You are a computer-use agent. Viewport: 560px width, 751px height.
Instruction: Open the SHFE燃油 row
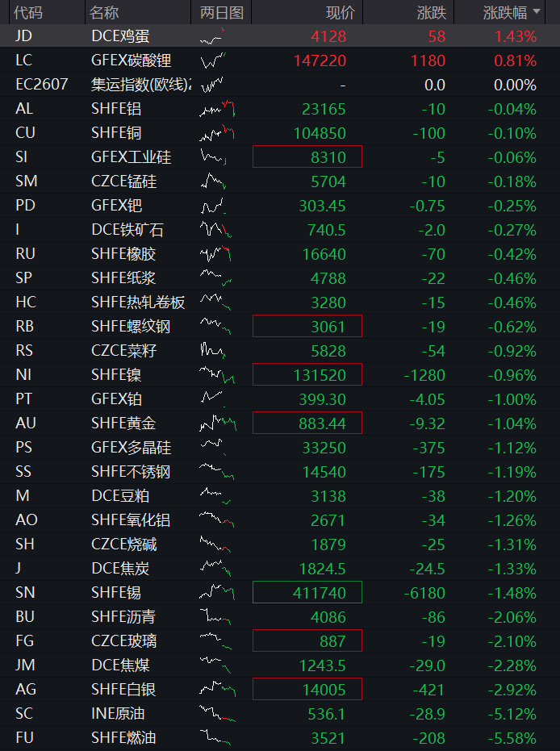tap(280, 738)
